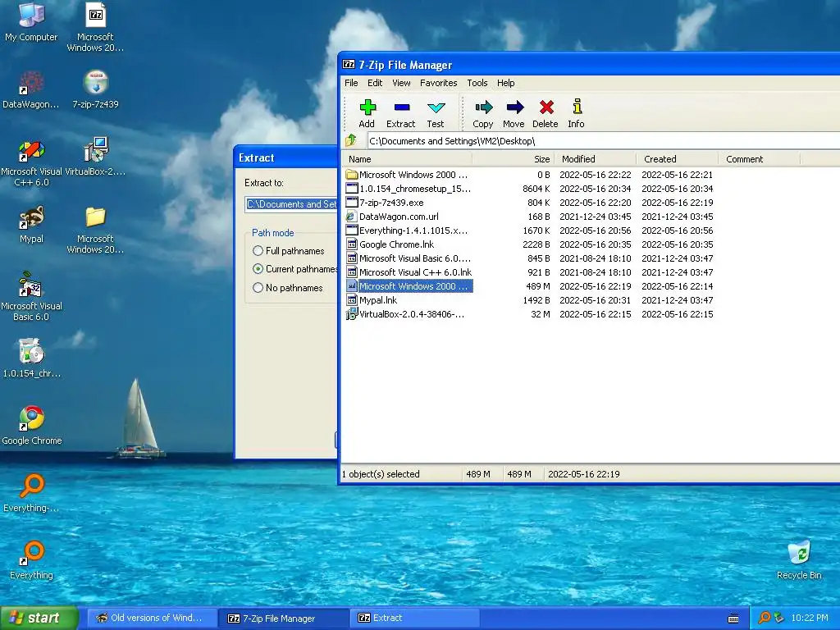Image resolution: width=840 pixels, height=630 pixels.
Task: Sort by Name column header
Action: click(x=407, y=159)
